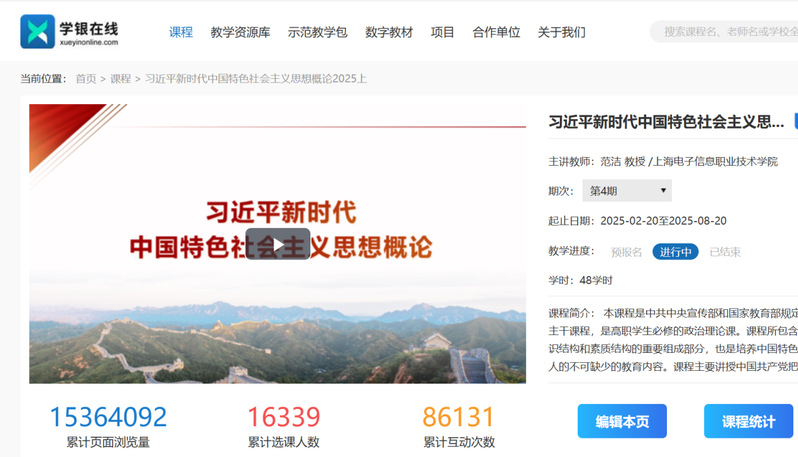The height and width of the screenshot is (457, 798).
Task: Go to 示范教学包 navigation item
Action: coord(317,32)
